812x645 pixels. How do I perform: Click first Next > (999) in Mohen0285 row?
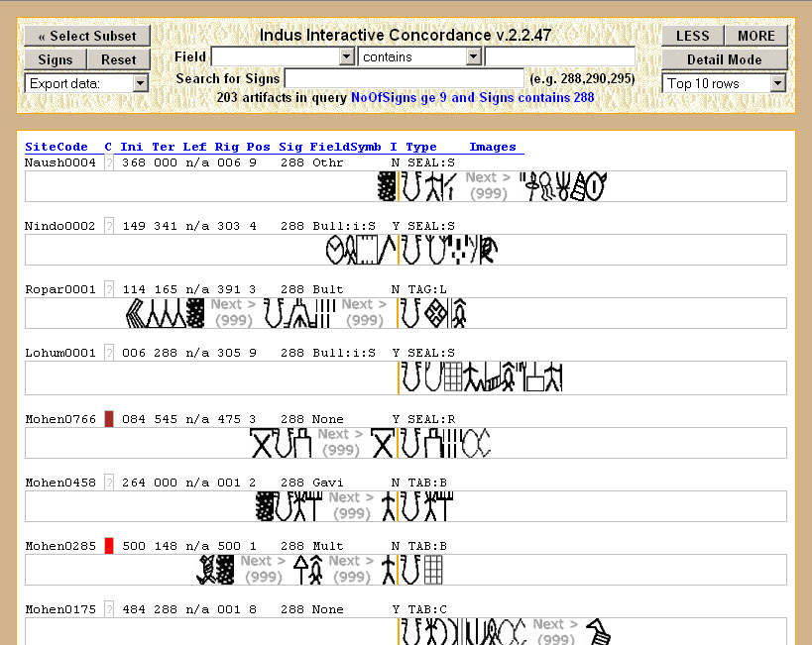click(263, 569)
